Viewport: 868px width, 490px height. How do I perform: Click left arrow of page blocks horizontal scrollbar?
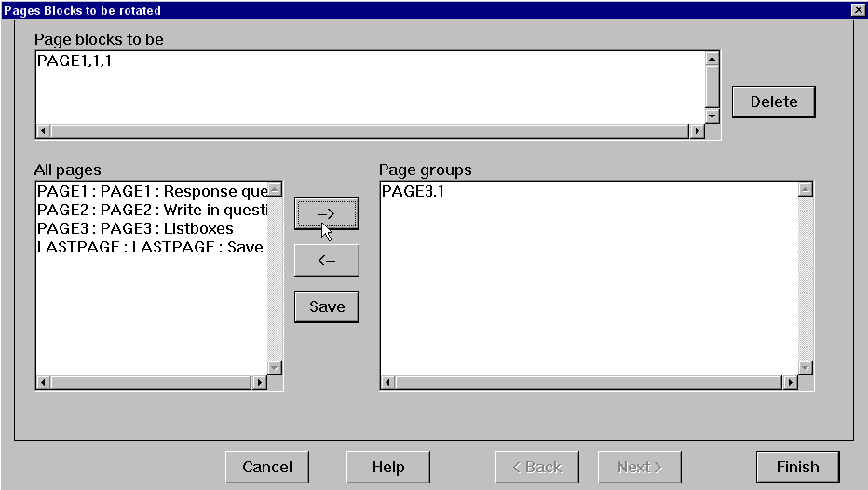pos(43,131)
